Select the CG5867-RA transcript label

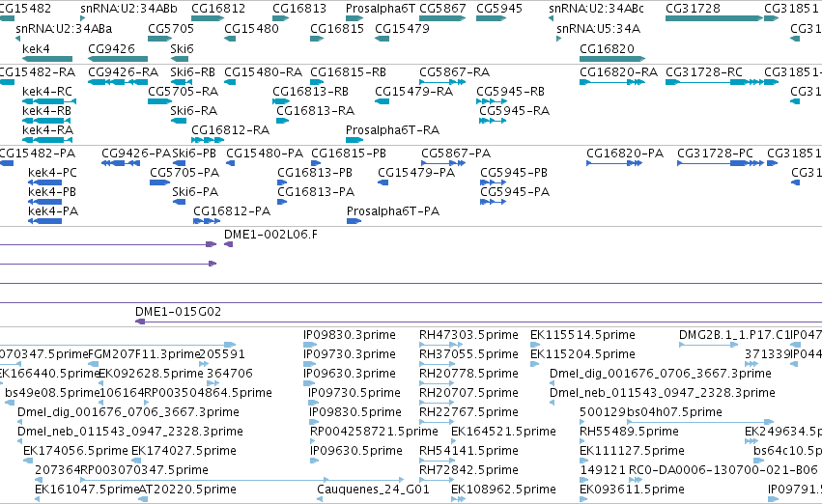[455, 72]
